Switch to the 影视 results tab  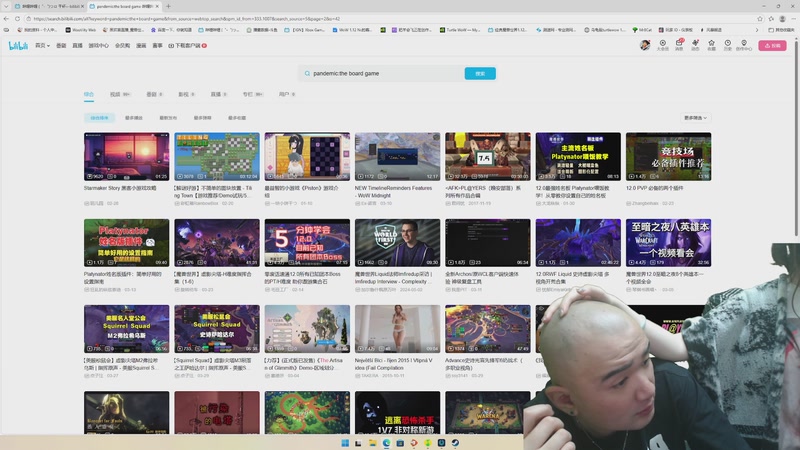(186, 94)
